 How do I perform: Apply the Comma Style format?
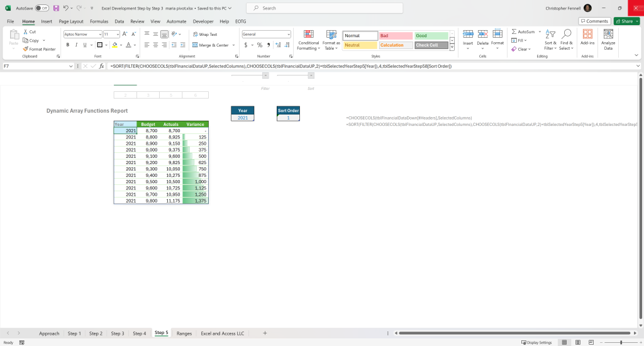coord(269,45)
